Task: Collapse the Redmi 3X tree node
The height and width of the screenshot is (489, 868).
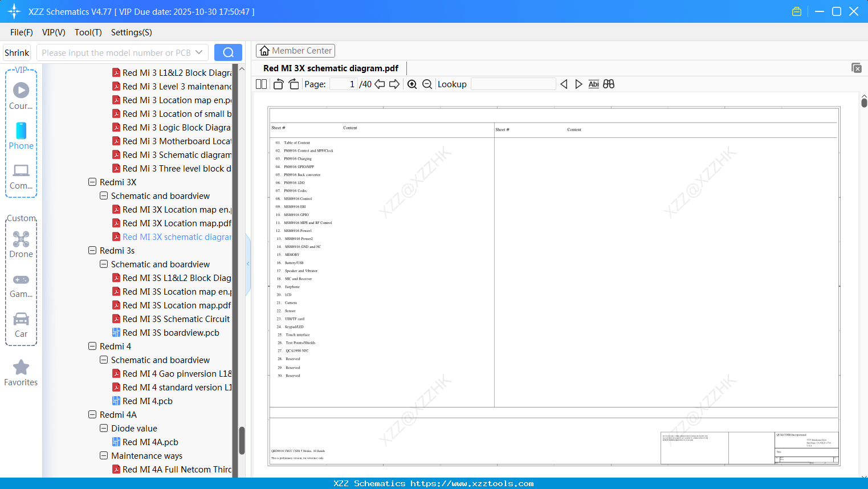Action: (x=92, y=182)
